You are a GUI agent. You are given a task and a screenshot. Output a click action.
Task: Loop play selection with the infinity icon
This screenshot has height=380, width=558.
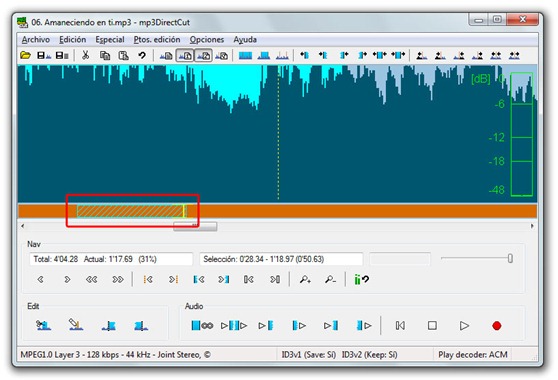pos(202,325)
